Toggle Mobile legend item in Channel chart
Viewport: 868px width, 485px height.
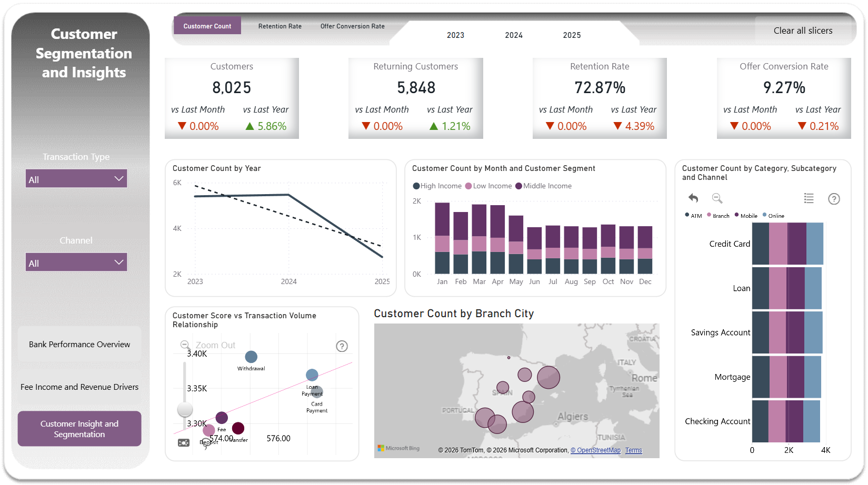[746, 216]
